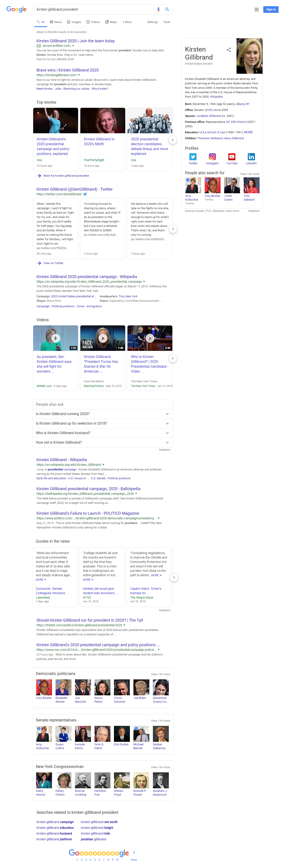Image resolution: width=281 pixels, height=868 pixels.
Task: Open dropdown next to vox.com URL
Action: (158, 650)
